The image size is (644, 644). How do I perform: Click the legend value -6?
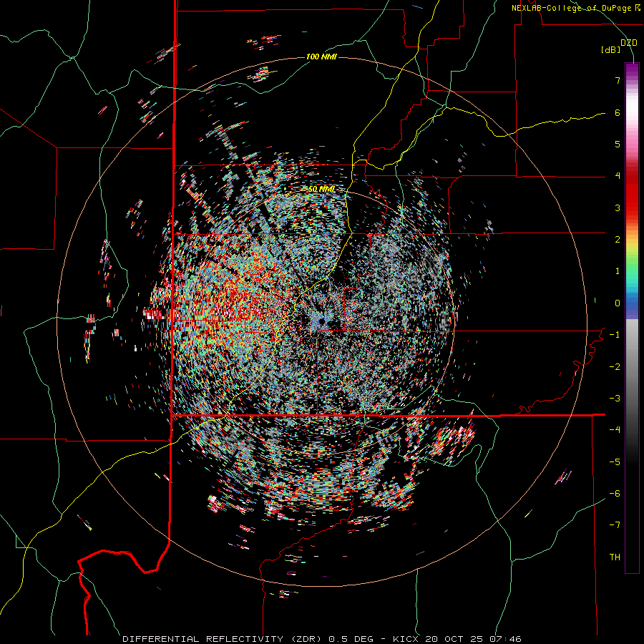tap(615, 494)
